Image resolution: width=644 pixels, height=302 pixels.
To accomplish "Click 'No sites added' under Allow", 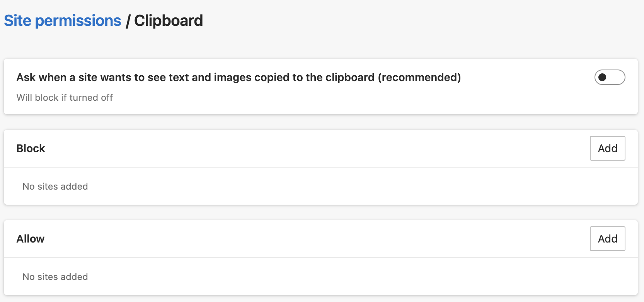I will tap(55, 277).
